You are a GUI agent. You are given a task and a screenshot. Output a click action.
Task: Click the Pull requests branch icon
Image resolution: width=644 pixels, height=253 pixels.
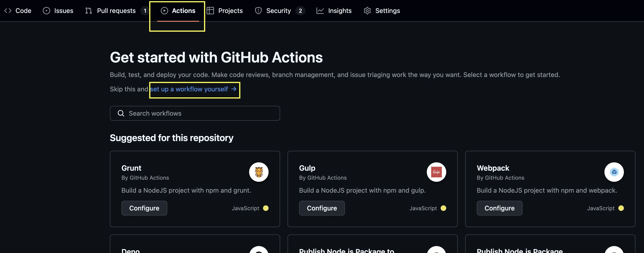click(x=89, y=11)
